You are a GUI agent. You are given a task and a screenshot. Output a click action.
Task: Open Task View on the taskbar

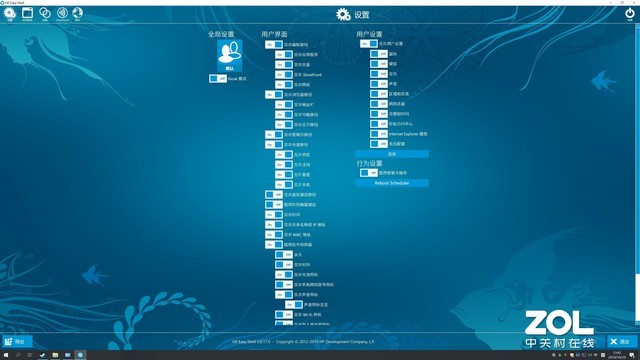click(30, 355)
